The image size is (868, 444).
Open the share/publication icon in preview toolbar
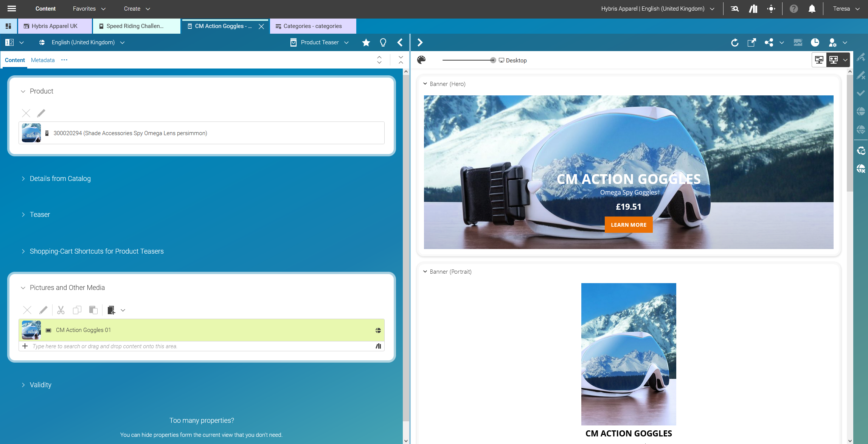click(769, 42)
